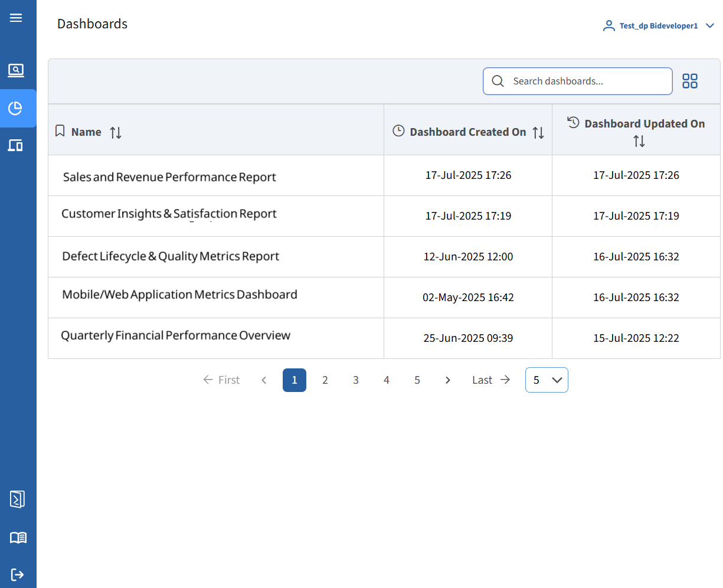Open the book documentation icon in sidebar
Image resolution: width=723 pixels, height=588 pixels.
pos(18,538)
